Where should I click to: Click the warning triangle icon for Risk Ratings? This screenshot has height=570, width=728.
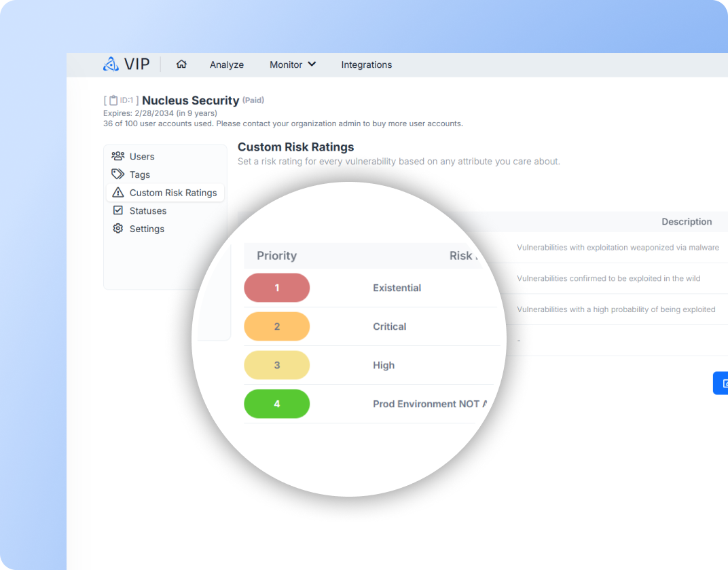point(118,192)
